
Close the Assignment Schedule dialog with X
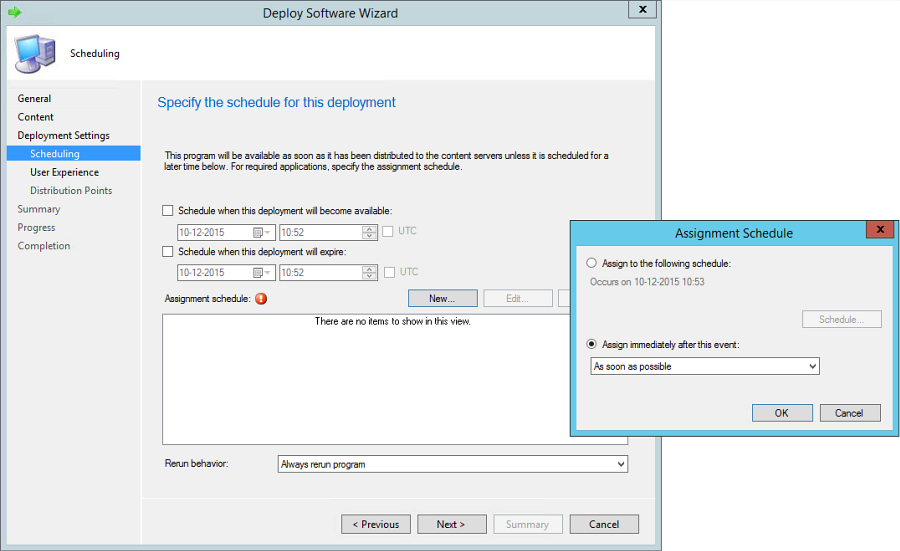pyautogui.click(x=880, y=230)
